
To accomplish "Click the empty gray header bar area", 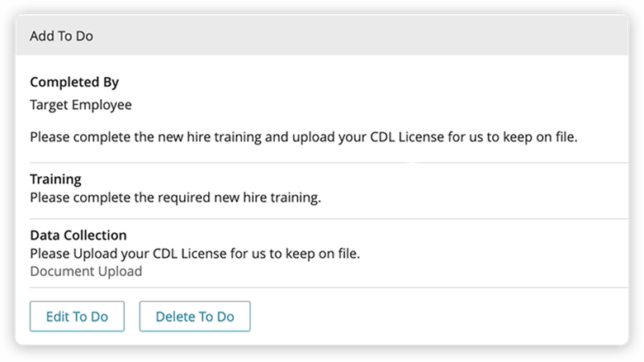I will (372, 36).
